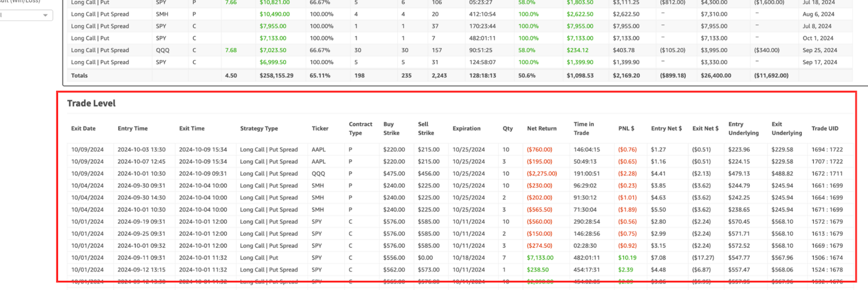Click the Entry Net $ column header

tap(666, 129)
